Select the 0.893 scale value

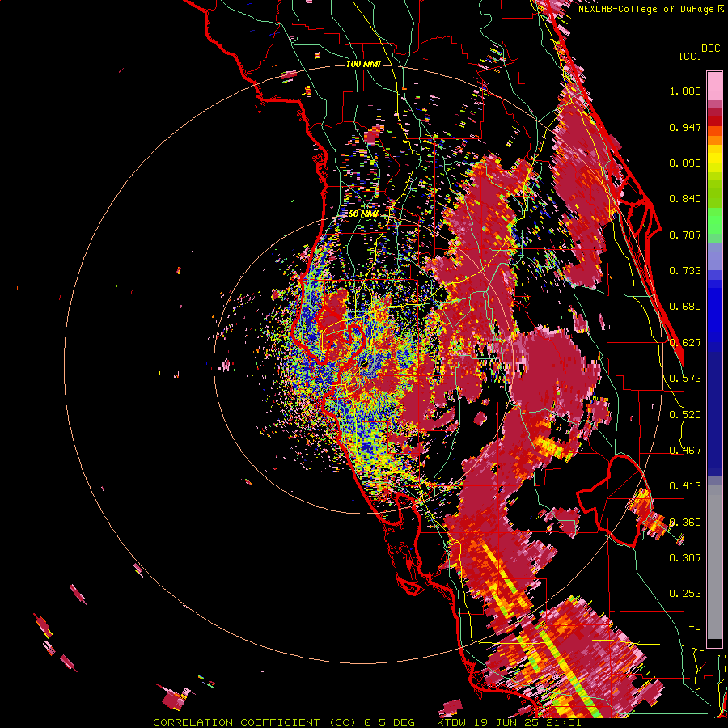pos(685,163)
